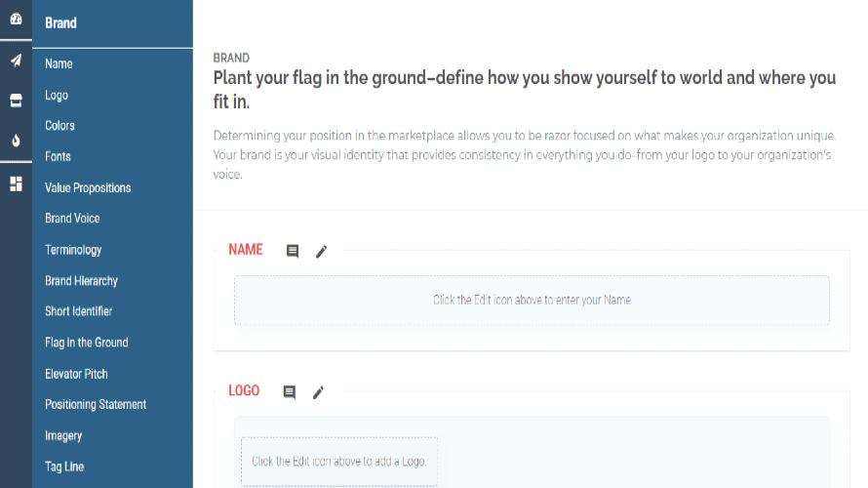868x488 pixels.
Task: Click the BRAND label above the headline
Action: (231, 58)
